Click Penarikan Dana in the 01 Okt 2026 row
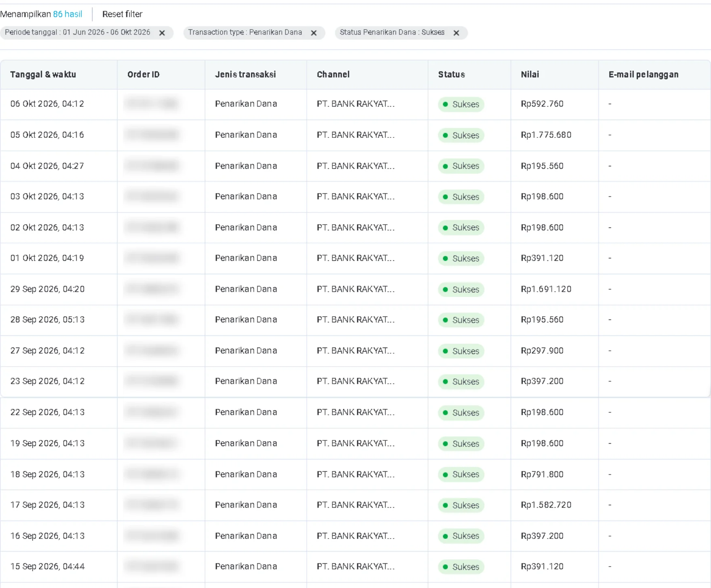Viewport: 711px width, 588px height. (x=246, y=258)
